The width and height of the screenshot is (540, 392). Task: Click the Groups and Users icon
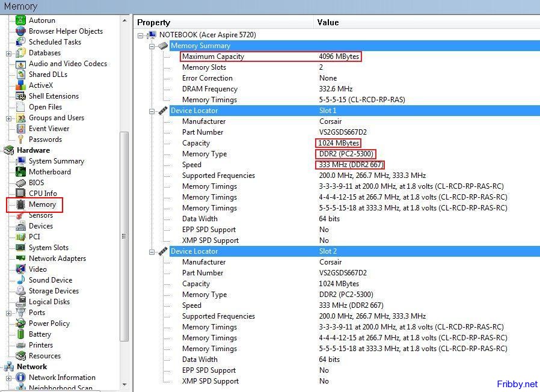pos(20,118)
